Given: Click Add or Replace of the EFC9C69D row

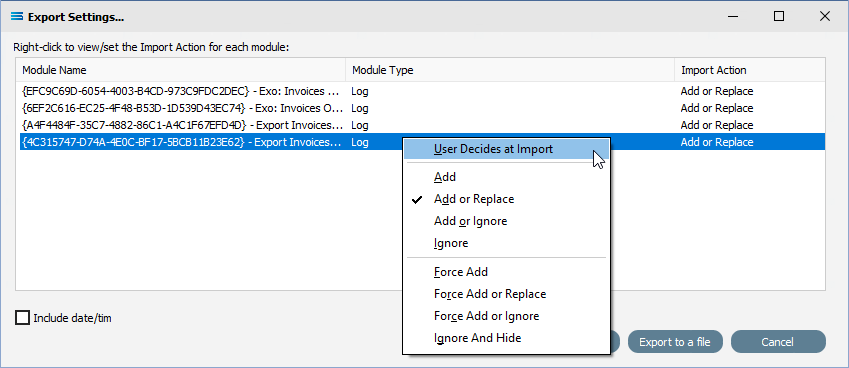Looking at the screenshot, I should coord(717,91).
